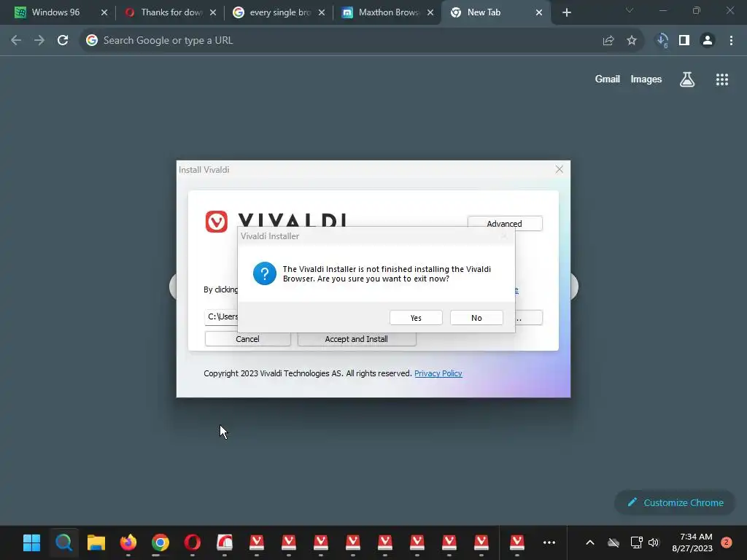The width and height of the screenshot is (747, 560).
Task: Open the OneDrive tray icon
Action: 614,542
